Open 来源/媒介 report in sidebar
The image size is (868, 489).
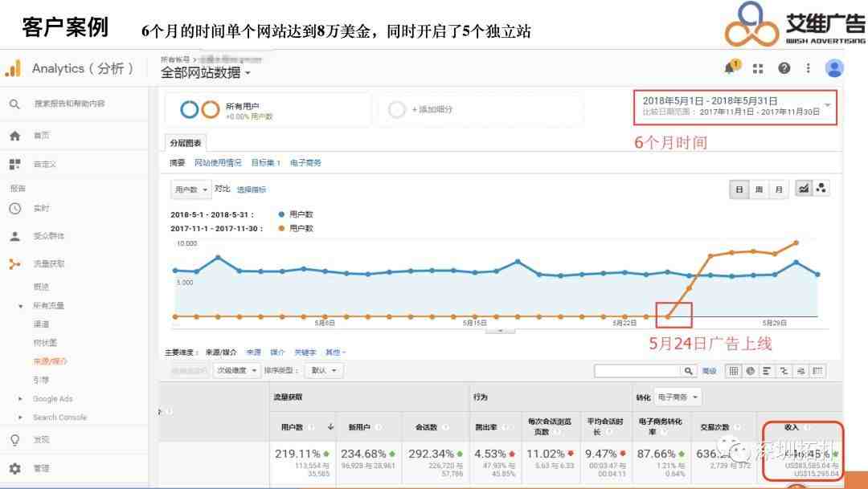tap(50, 361)
